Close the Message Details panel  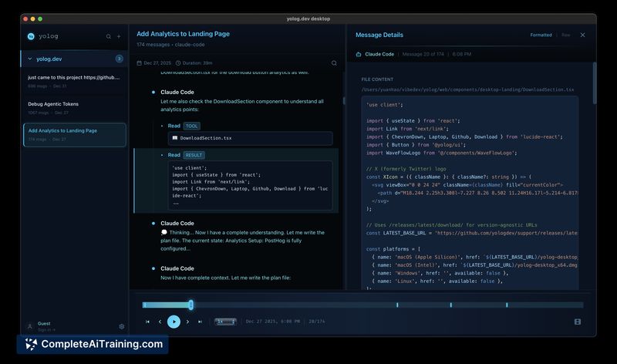click(582, 35)
